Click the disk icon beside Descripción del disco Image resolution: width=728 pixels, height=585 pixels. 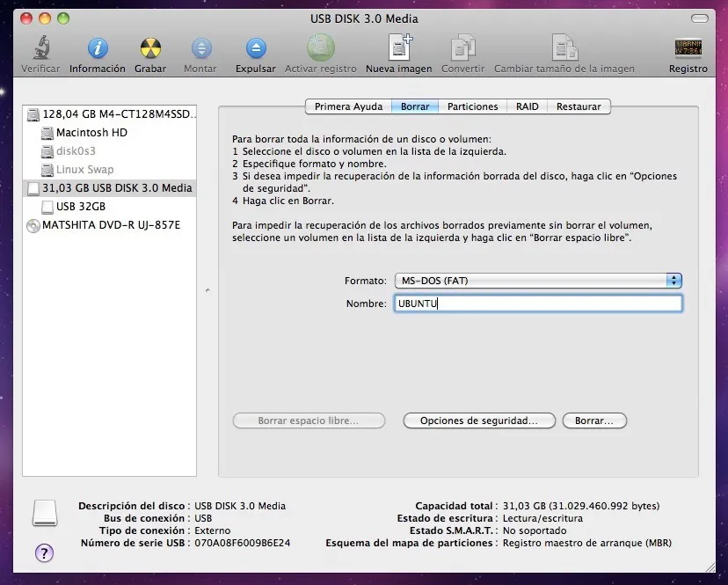click(45, 513)
